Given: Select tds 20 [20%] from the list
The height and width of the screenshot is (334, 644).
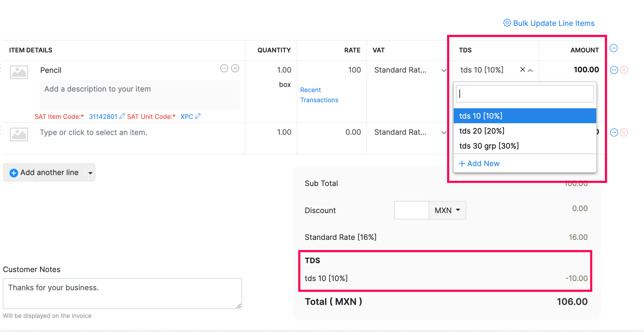Looking at the screenshot, I should (x=482, y=131).
